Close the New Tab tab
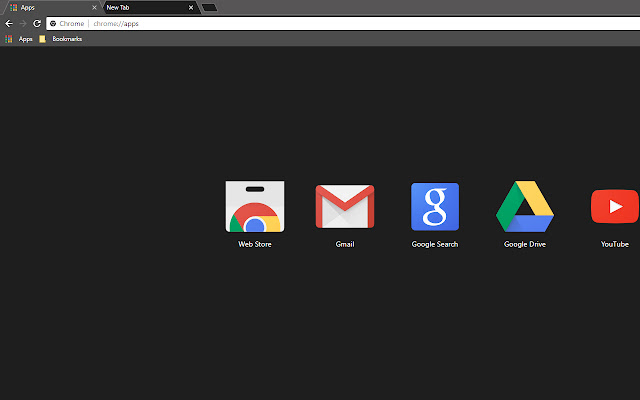The width and height of the screenshot is (640, 400). coord(191,7)
